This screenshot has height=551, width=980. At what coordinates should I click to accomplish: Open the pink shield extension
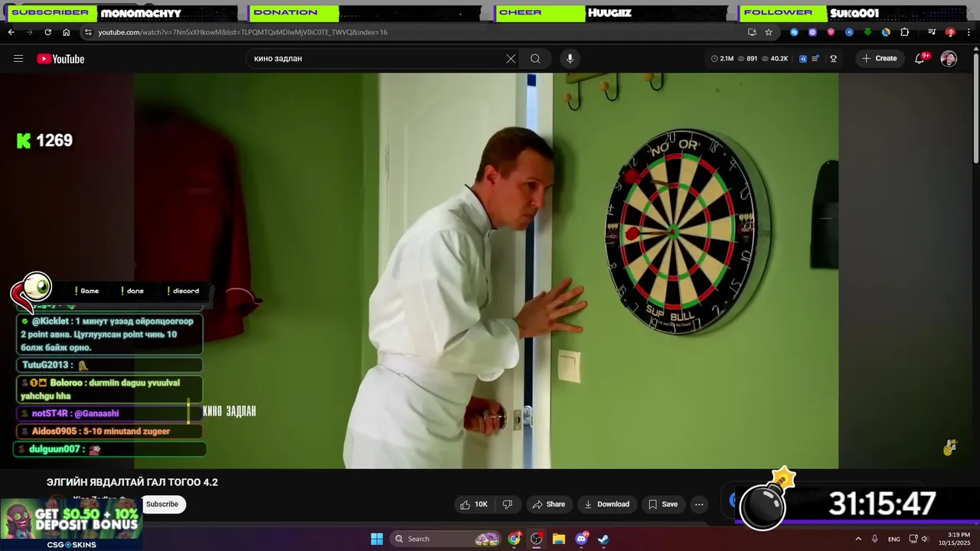coord(831,32)
